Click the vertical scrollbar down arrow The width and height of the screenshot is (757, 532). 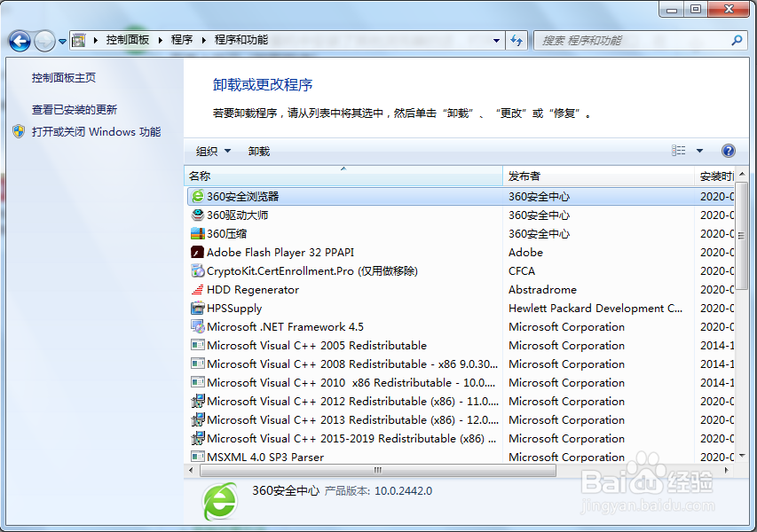[x=742, y=456]
